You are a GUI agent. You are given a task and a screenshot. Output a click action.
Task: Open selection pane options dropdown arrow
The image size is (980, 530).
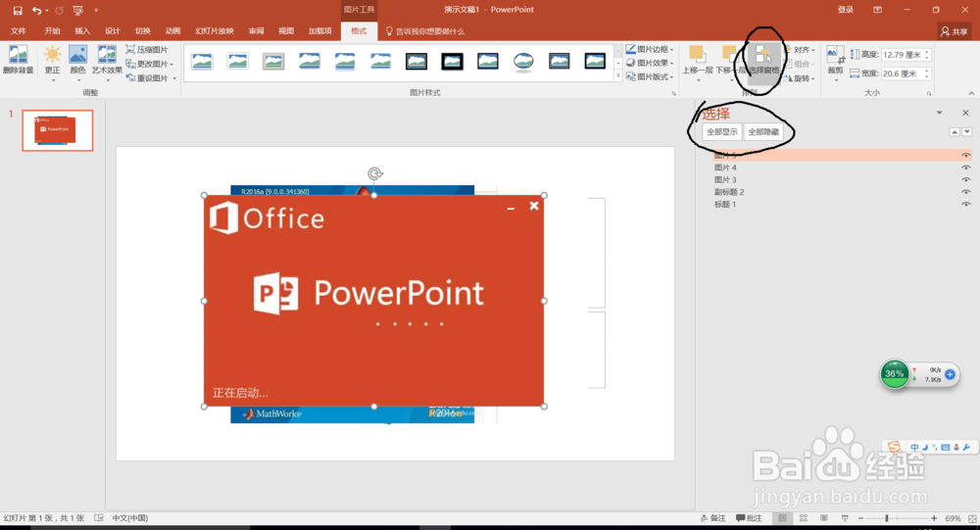pyautogui.click(x=939, y=113)
